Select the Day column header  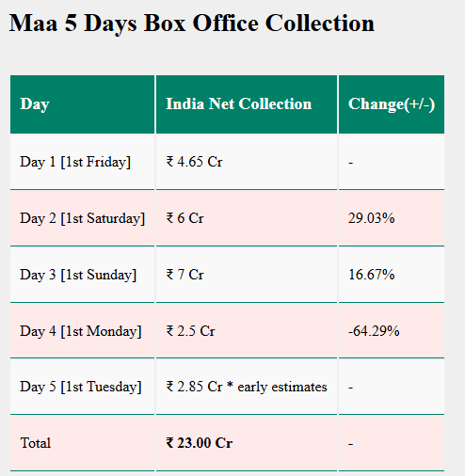tap(82, 104)
